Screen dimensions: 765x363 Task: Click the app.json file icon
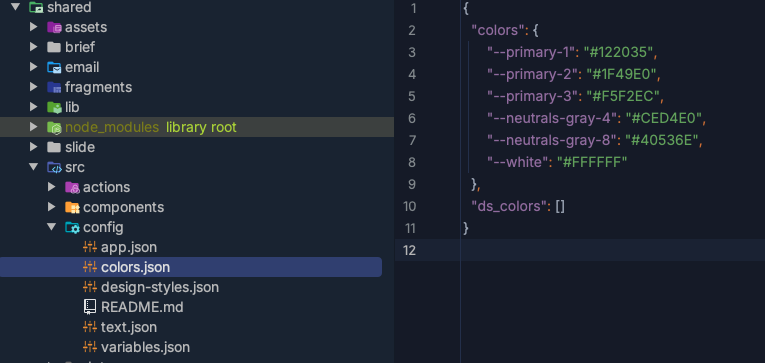(90, 247)
